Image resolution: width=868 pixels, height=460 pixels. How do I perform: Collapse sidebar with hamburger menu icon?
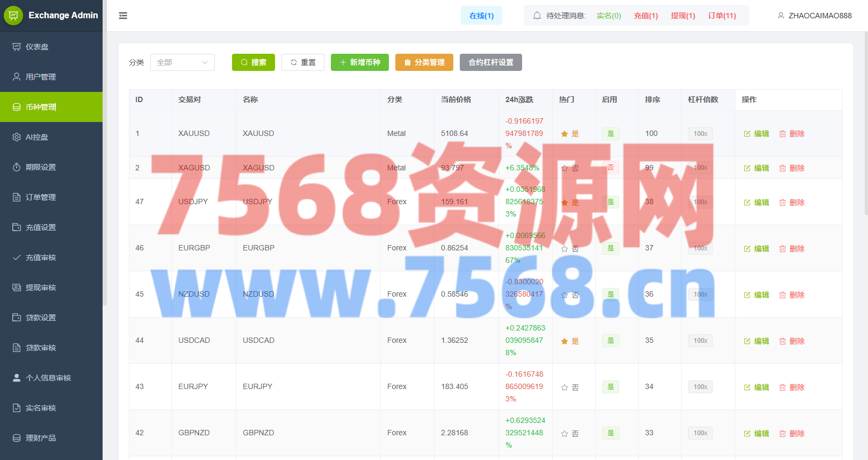(x=123, y=16)
